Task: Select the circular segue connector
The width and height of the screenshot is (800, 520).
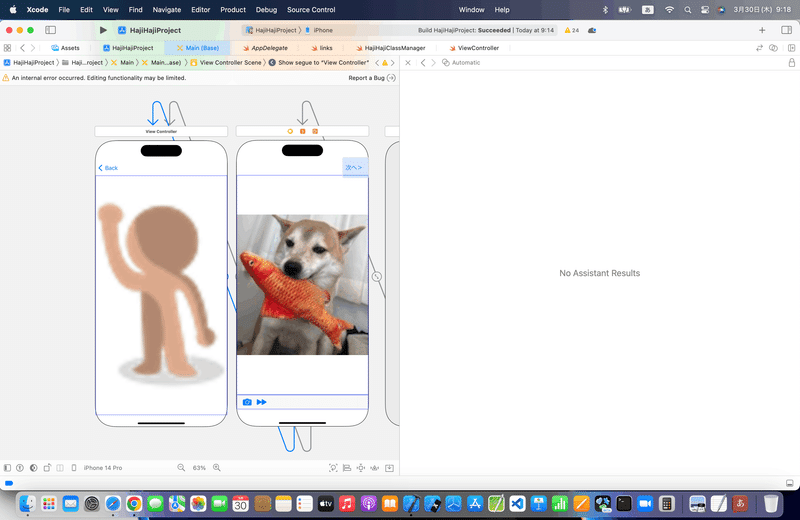Action: 377,277
